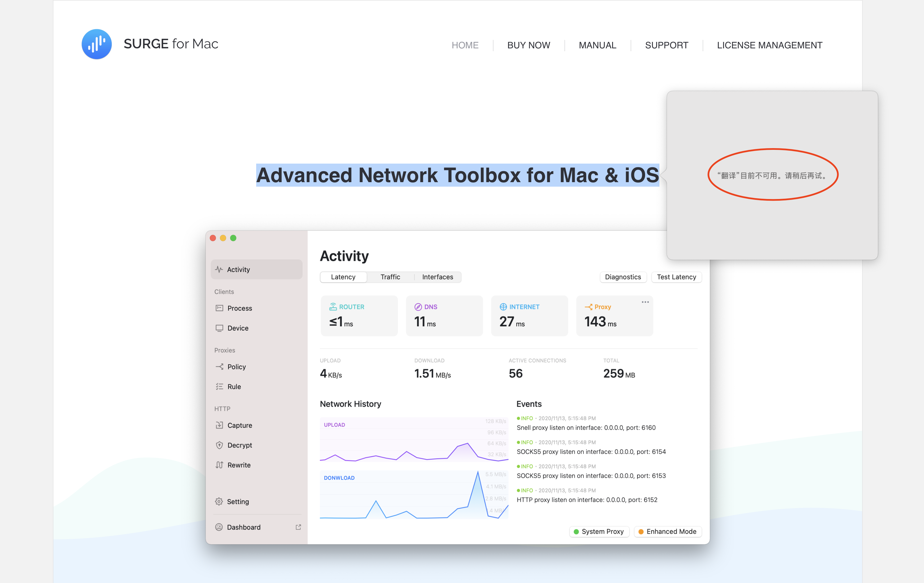The image size is (924, 583).
Task: Open the Process clients view
Action: click(240, 308)
